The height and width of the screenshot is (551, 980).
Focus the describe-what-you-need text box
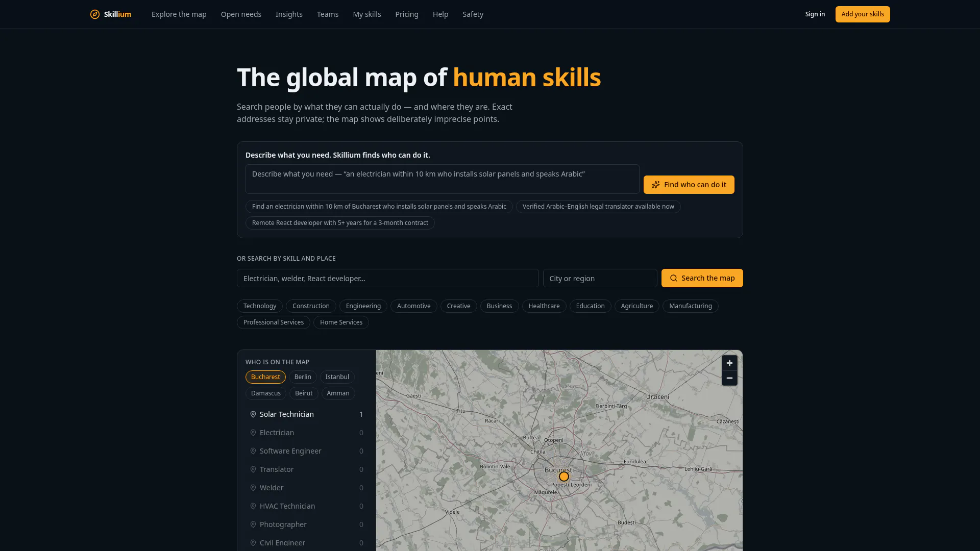[x=443, y=179]
